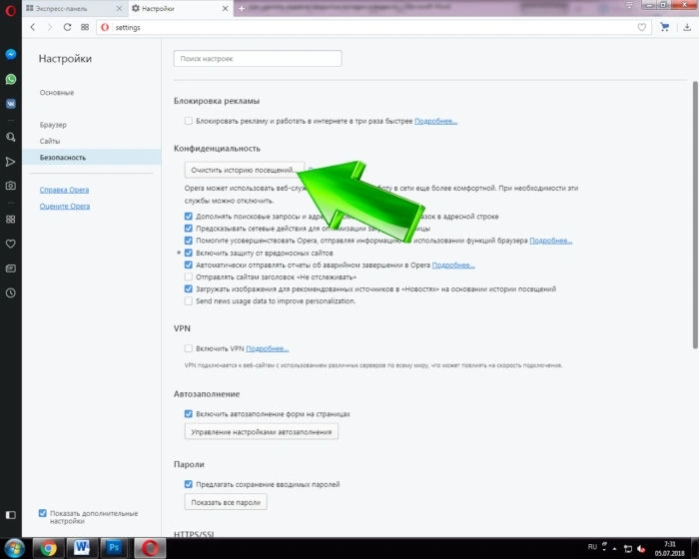This screenshot has width=699, height=559.
Task: Open Facebook Messenger in sidebar
Action: coord(11,54)
